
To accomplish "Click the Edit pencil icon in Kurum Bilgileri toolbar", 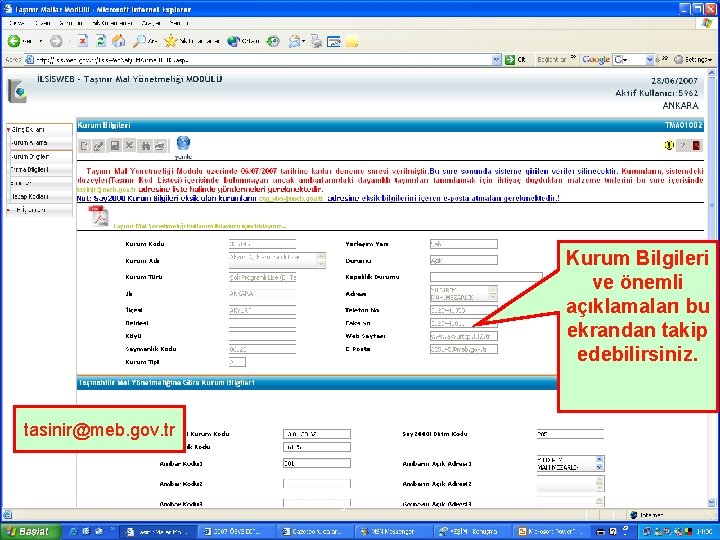I will point(99,146).
